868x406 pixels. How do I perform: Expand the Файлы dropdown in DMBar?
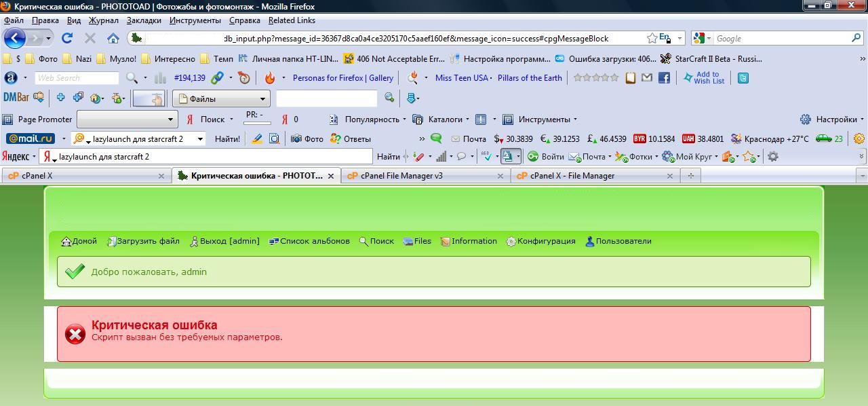[x=221, y=98]
